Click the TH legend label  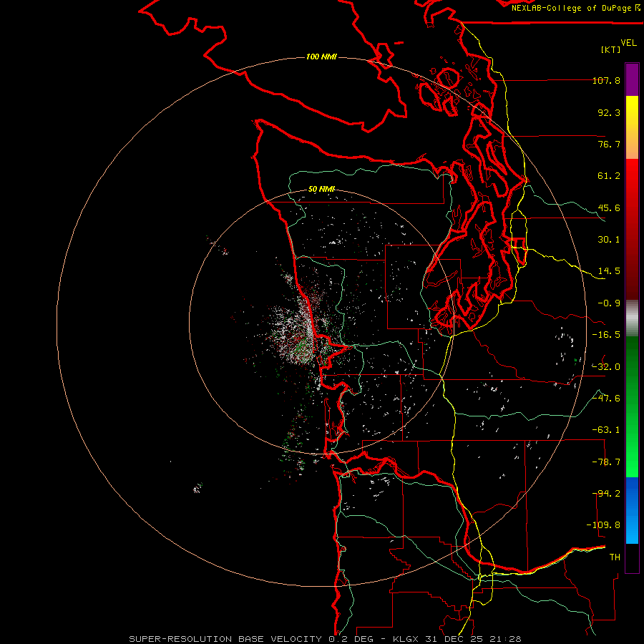[615, 557]
